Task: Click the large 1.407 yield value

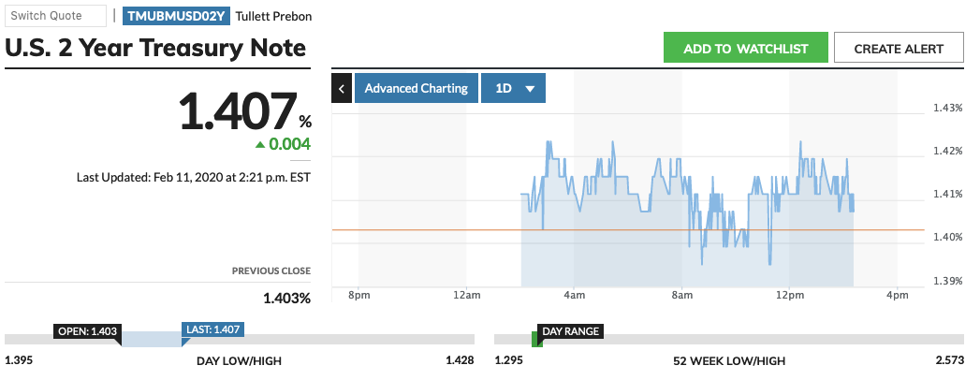Action: pyautogui.click(x=237, y=112)
